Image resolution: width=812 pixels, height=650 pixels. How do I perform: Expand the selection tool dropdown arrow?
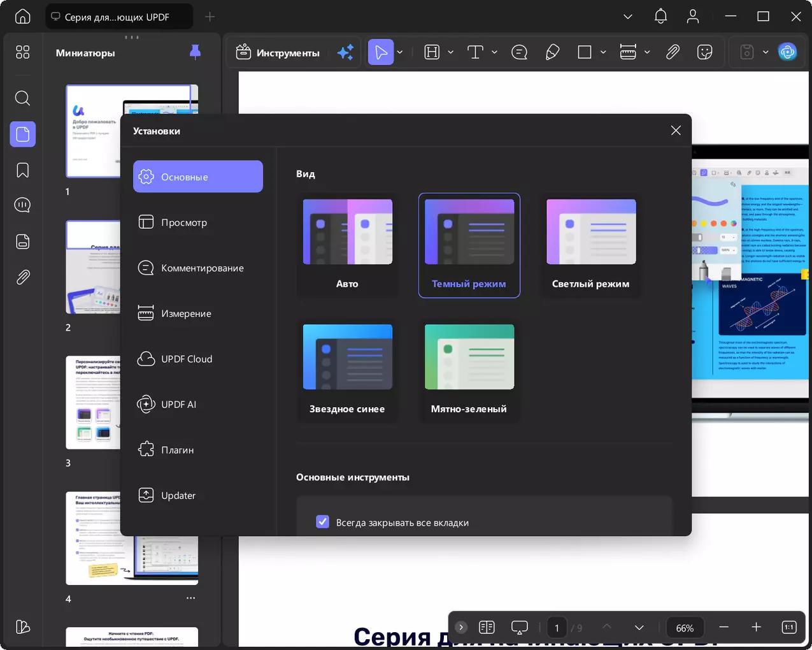point(400,52)
